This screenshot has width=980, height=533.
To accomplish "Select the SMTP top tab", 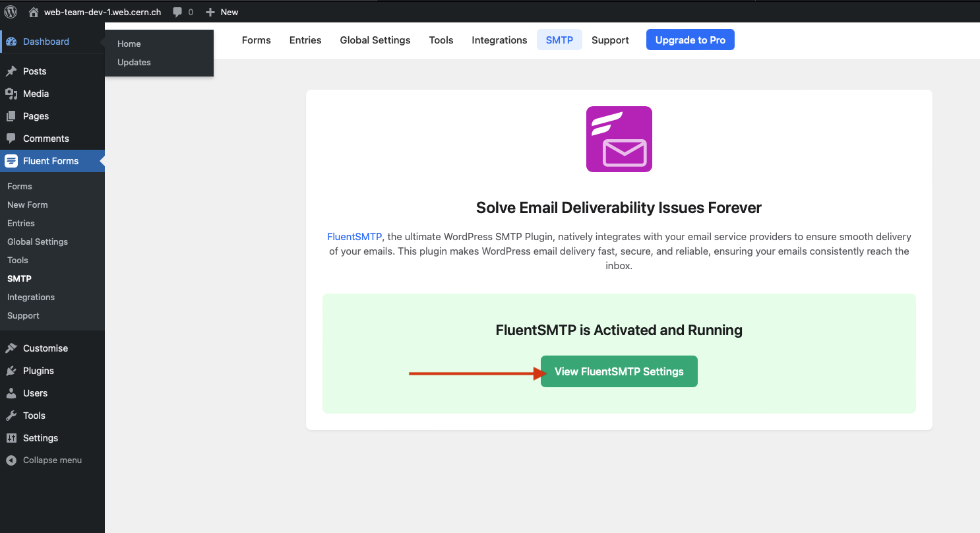I will coord(559,40).
